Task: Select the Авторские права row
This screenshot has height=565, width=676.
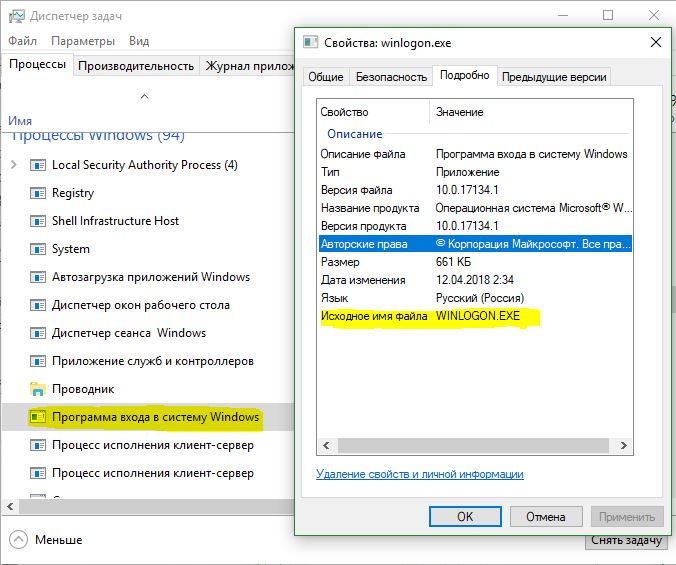Action: click(x=475, y=244)
